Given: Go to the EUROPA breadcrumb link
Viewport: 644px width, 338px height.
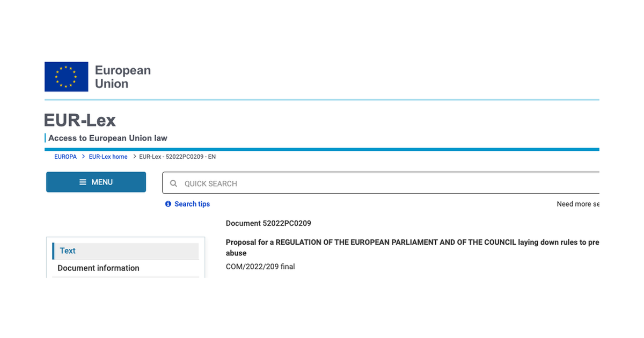Looking at the screenshot, I should (x=65, y=157).
